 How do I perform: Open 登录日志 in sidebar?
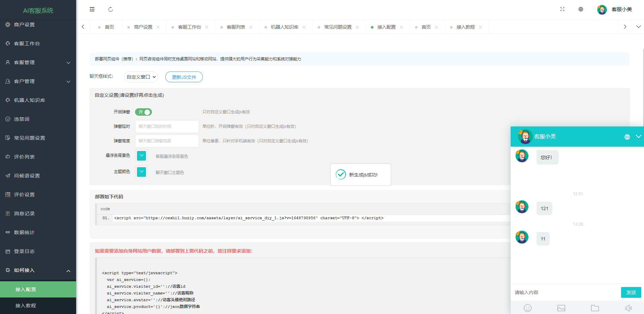point(38,251)
